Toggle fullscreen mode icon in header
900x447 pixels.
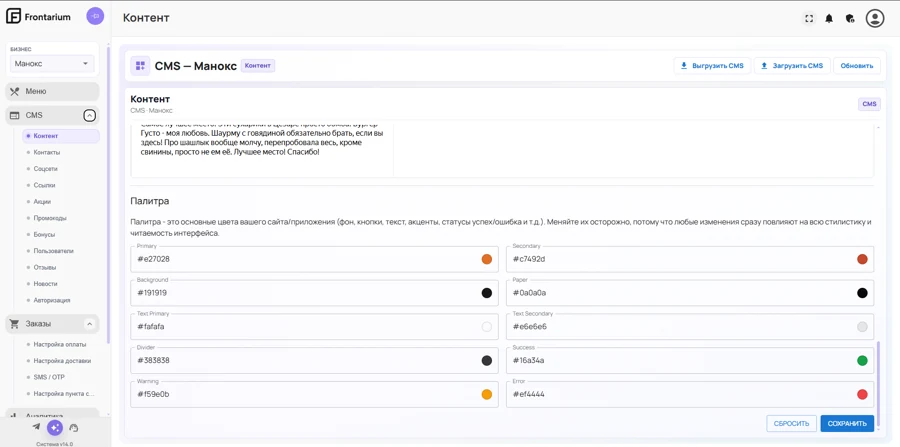[x=809, y=18]
